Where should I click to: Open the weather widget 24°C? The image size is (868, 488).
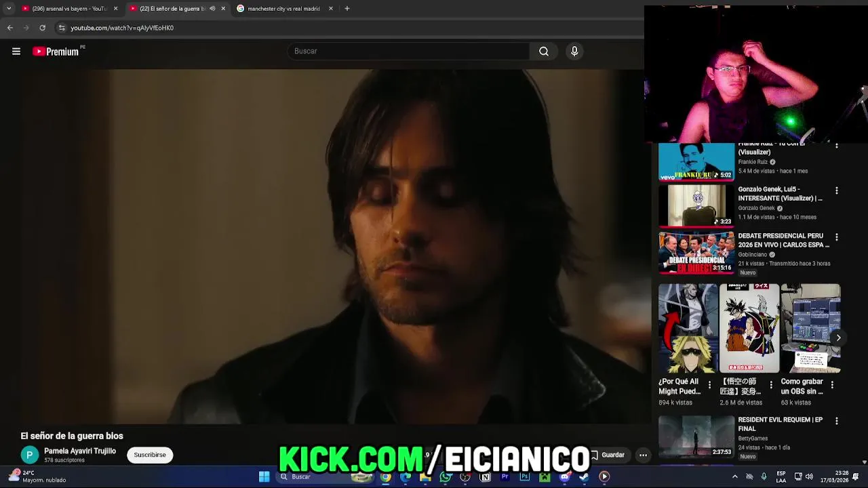coord(37,476)
